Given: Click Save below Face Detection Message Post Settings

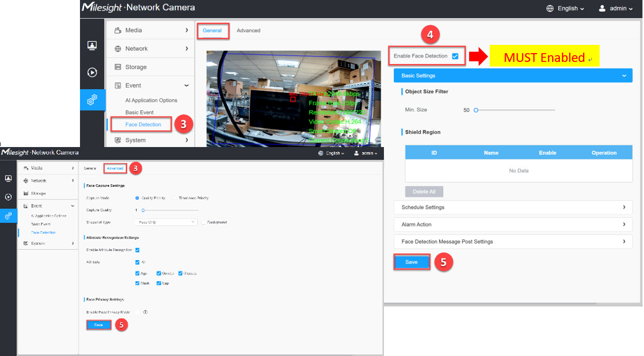Looking at the screenshot, I should pyautogui.click(x=411, y=262).
